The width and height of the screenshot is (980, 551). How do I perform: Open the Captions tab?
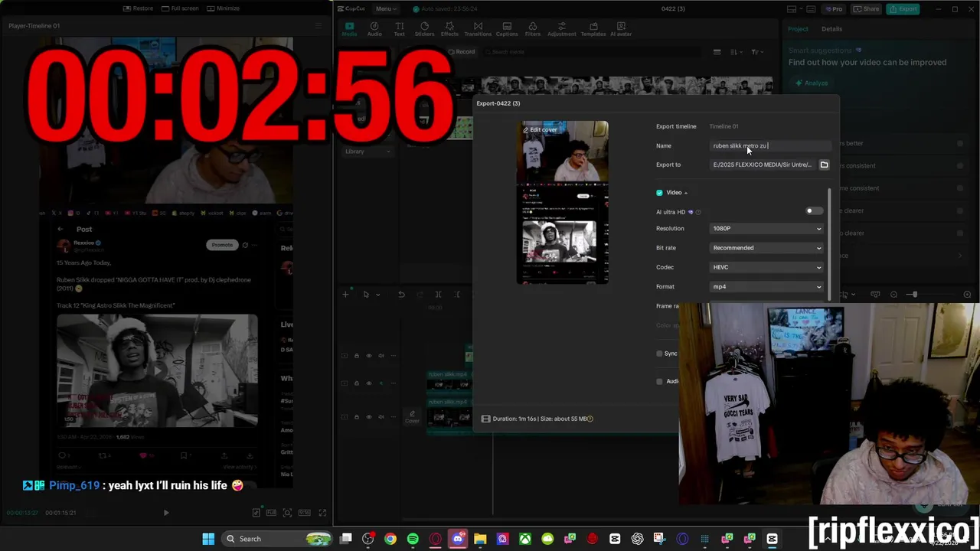tap(507, 29)
